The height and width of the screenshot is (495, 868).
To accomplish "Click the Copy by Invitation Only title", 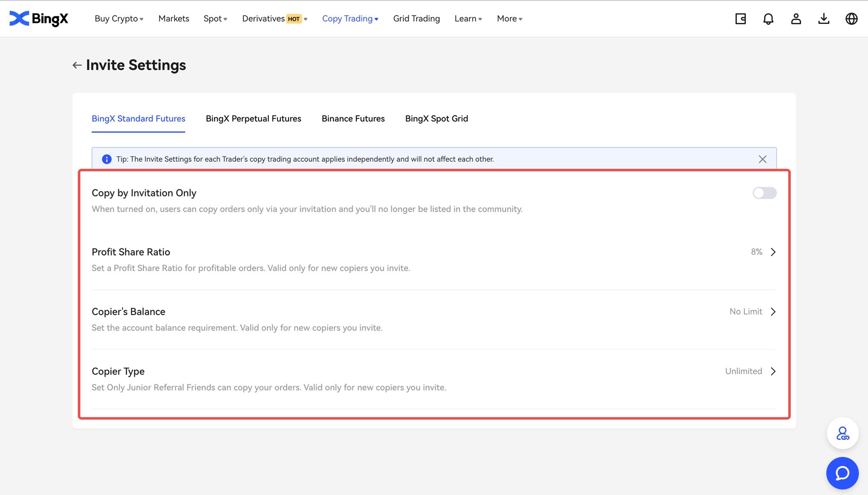I will (144, 193).
